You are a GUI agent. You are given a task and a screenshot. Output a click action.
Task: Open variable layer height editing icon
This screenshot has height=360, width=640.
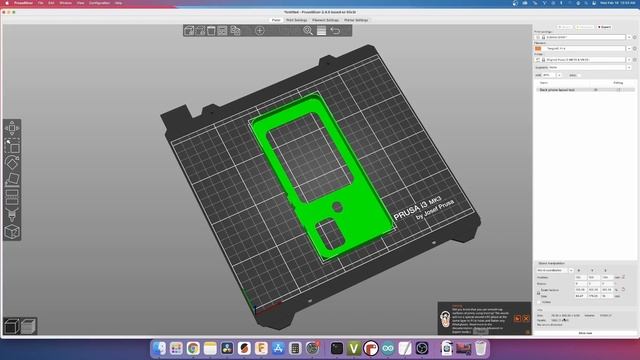(x=322, y=31)
